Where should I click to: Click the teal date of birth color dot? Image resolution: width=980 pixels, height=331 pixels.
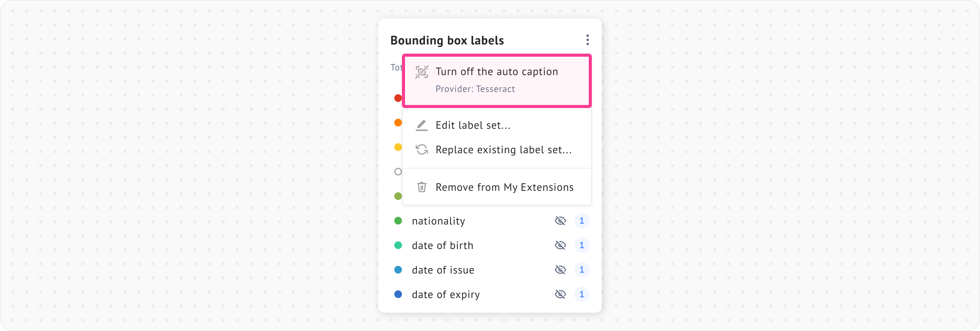pos(398,245)
